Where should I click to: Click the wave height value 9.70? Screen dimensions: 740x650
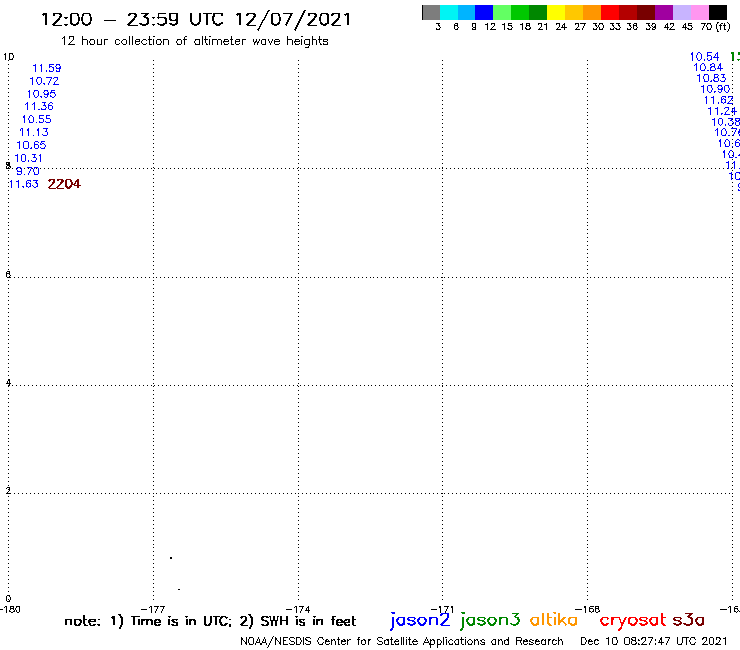pos(27,171)
